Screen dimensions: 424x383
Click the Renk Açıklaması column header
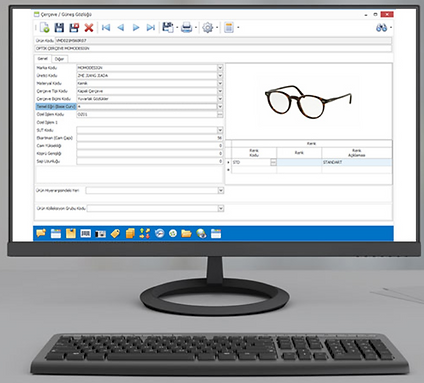click(x=357, y=153)
